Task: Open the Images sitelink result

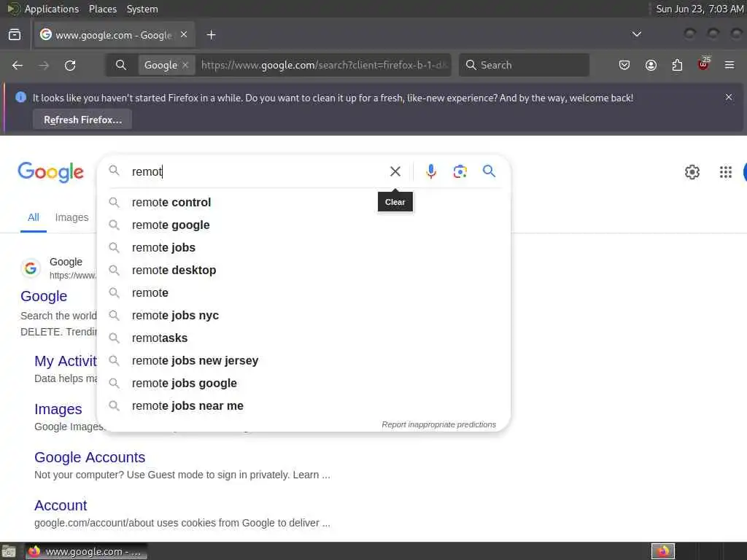Action: 58,410
